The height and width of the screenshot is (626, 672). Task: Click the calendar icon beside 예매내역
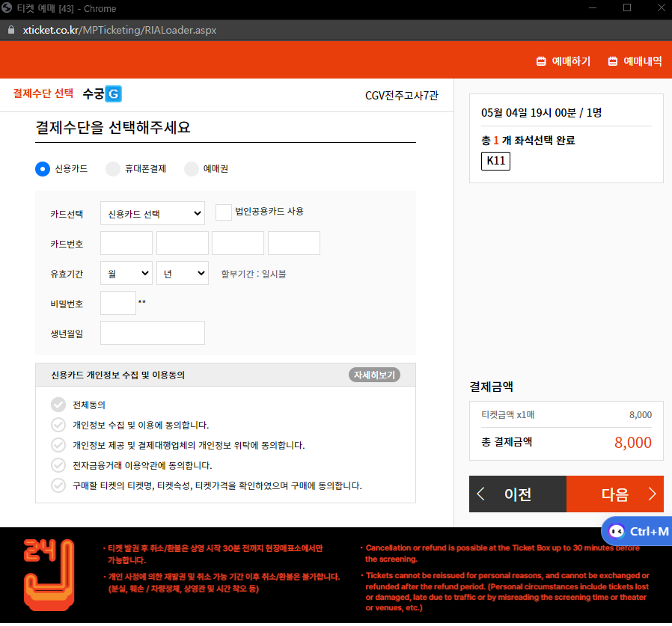coord(613,61)
